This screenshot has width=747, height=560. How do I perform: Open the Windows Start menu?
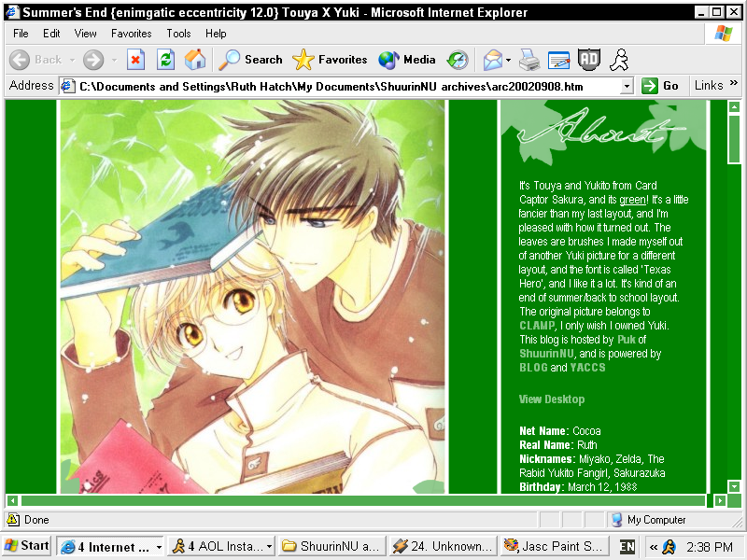pyautogui.click(x=27, y=546)
